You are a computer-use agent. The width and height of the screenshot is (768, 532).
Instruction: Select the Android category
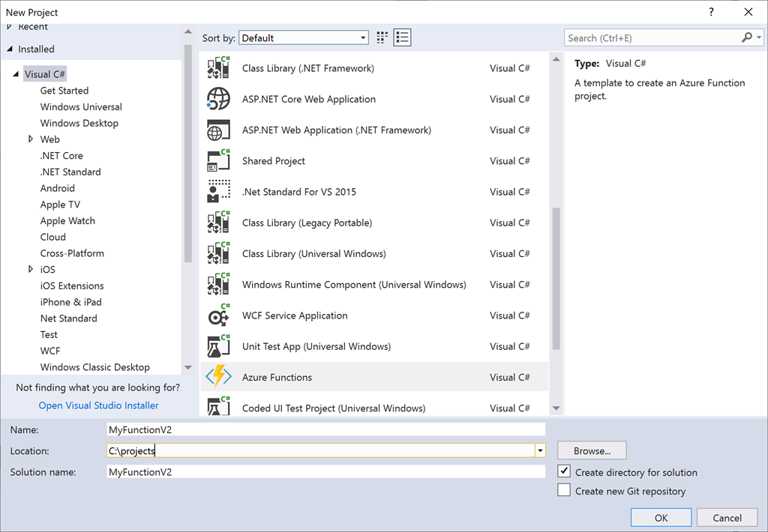pos(57,188)
